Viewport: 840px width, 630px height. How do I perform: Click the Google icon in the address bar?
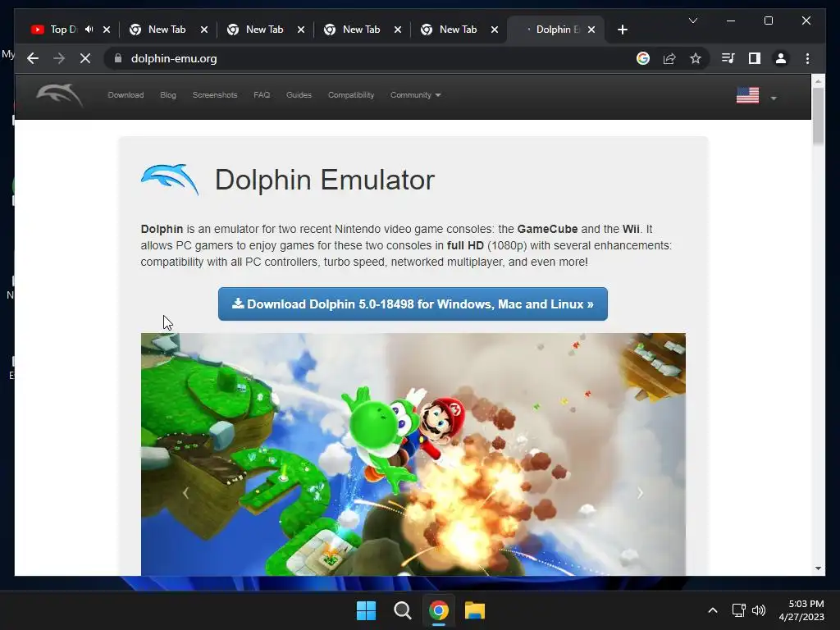pyautogui.click(x=643, y=58)
